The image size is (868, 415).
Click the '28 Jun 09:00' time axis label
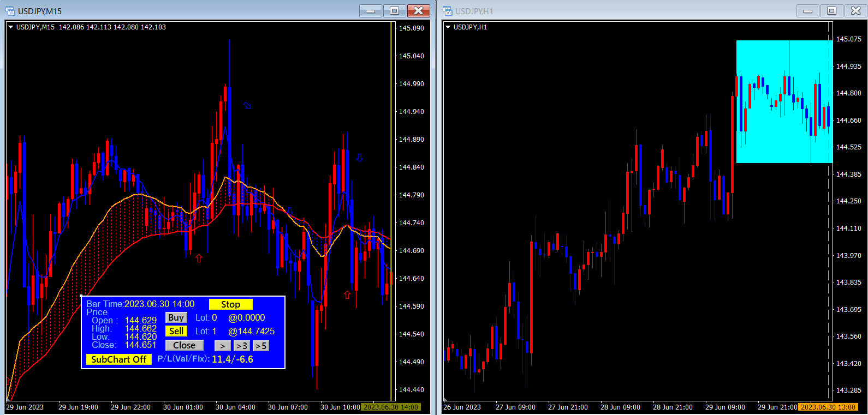click(x=620, y=407)
